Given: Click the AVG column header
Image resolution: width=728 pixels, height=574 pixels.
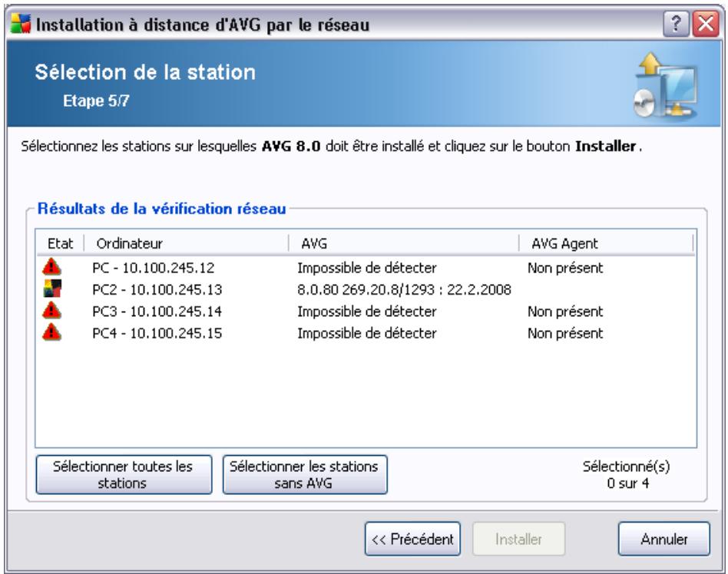Looking at the screenshot, I should (x=403, y=243).
